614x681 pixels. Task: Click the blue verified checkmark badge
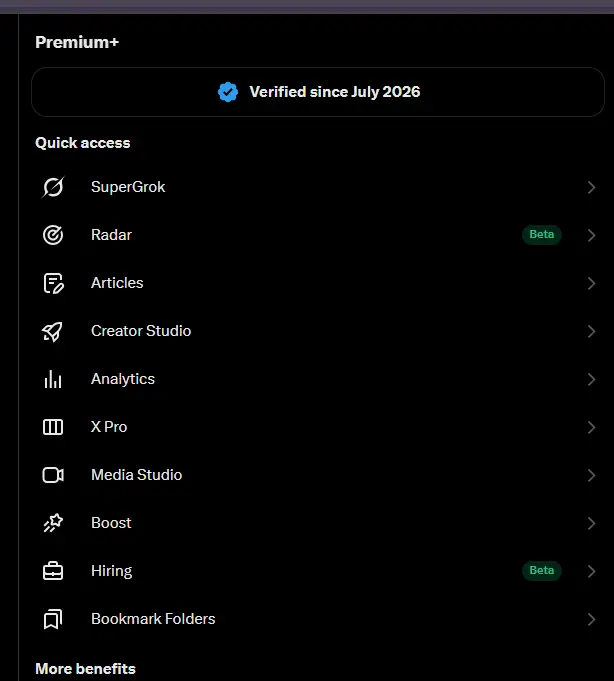228,92
